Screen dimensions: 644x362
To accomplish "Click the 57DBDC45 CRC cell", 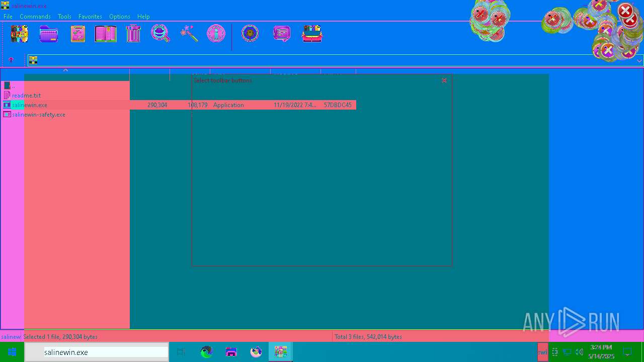I will tap(338, 105).
